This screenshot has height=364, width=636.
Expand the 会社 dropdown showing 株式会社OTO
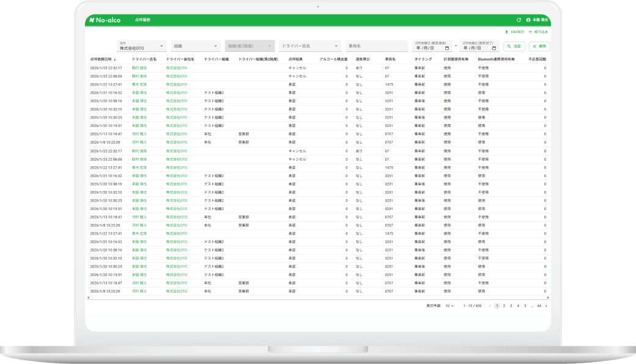[x=161, y=46]
